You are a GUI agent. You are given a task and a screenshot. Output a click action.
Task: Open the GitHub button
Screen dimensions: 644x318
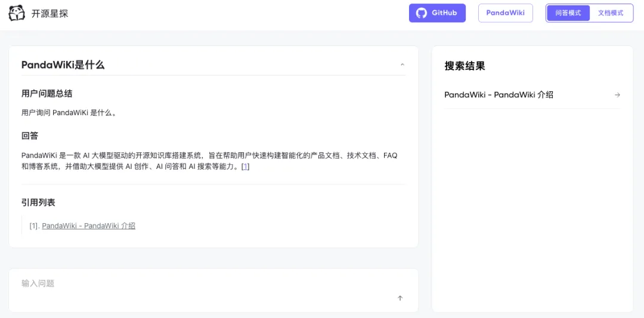point(437,13)
